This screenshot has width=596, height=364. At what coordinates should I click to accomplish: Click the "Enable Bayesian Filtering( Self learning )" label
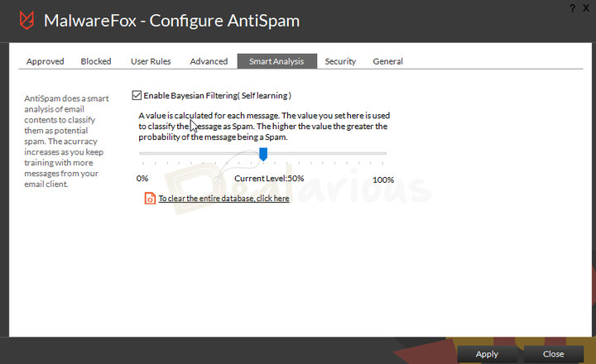click(217, 95)
